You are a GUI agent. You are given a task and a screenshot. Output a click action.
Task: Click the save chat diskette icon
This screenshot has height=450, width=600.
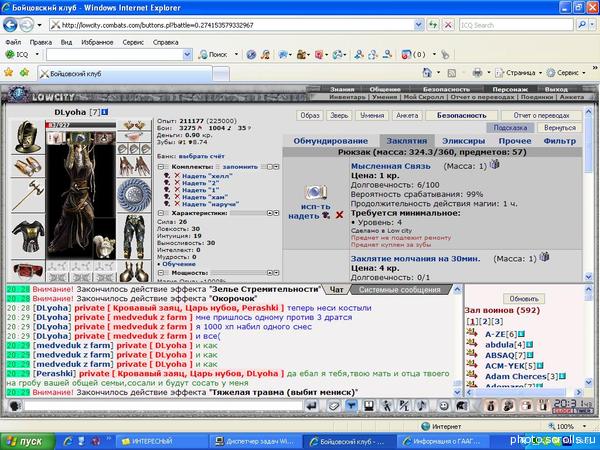click(x=369, y=406)
